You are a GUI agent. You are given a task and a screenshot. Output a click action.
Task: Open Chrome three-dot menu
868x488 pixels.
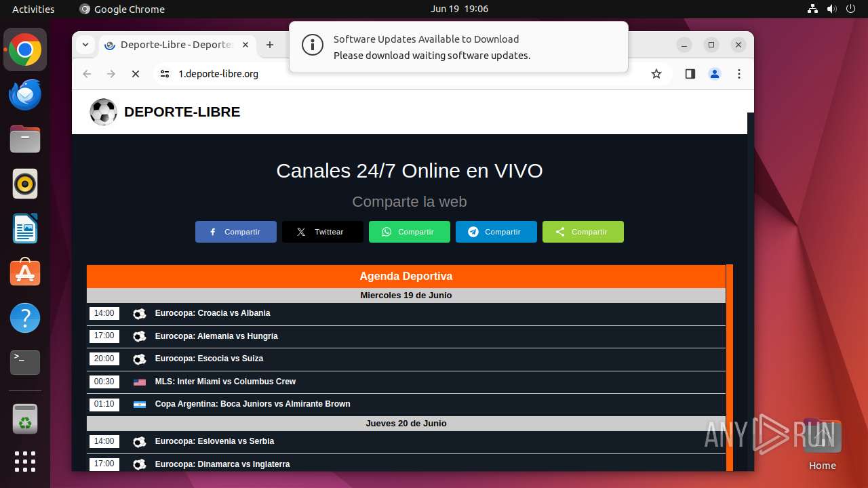(x=739, y=74)
